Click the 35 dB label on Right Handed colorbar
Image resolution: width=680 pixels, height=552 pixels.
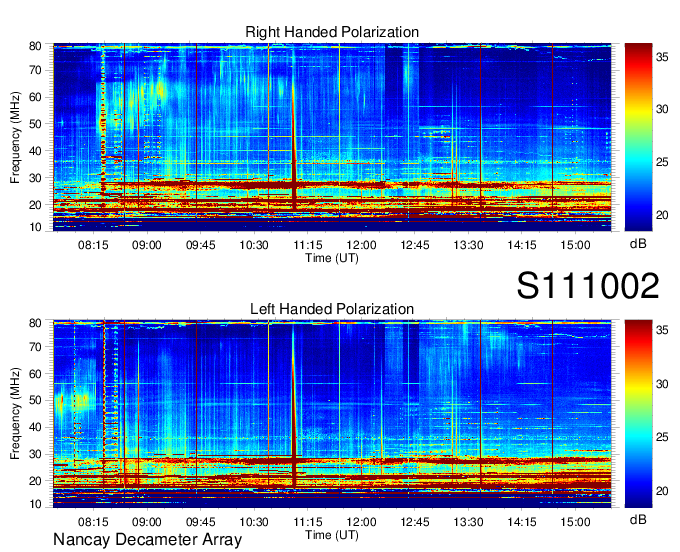pos(663,56)
